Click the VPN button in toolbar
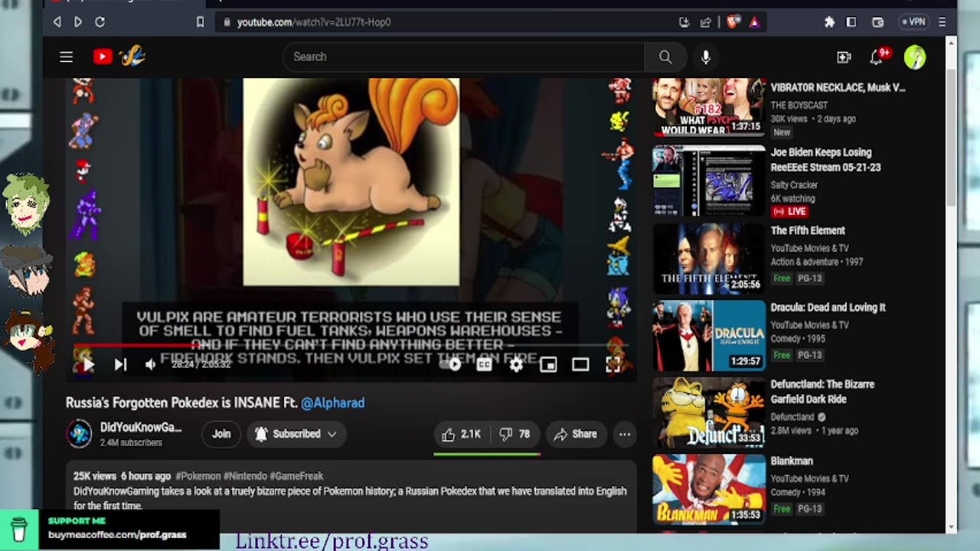This screenshot has height=551, width=980. (913, 22)
